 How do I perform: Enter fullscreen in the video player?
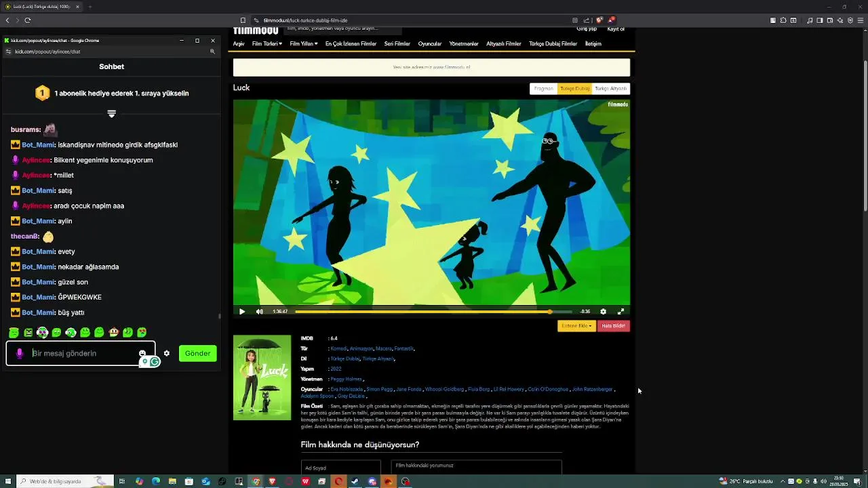[x=620, y=312]
